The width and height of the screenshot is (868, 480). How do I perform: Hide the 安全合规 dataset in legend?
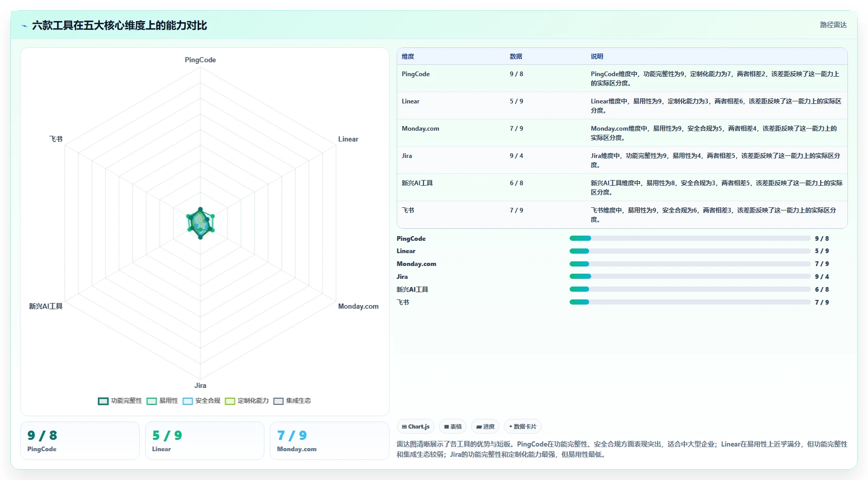point(201,401)
